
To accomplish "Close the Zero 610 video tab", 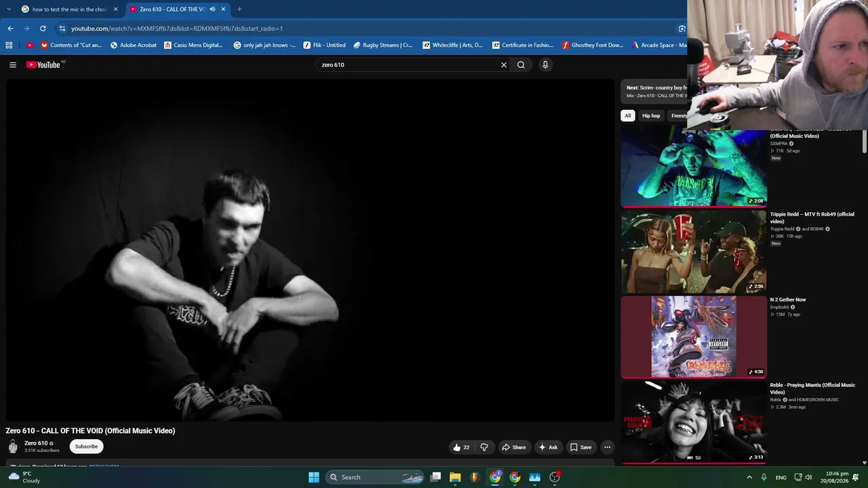I will pos(223,9).
